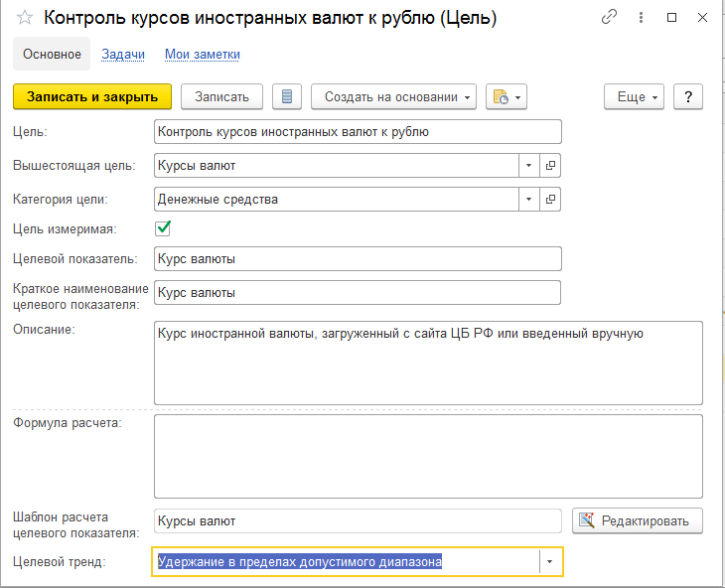Switch to the Мои заметки tab
Screen dimensions: 725x588
click(202, 55)
